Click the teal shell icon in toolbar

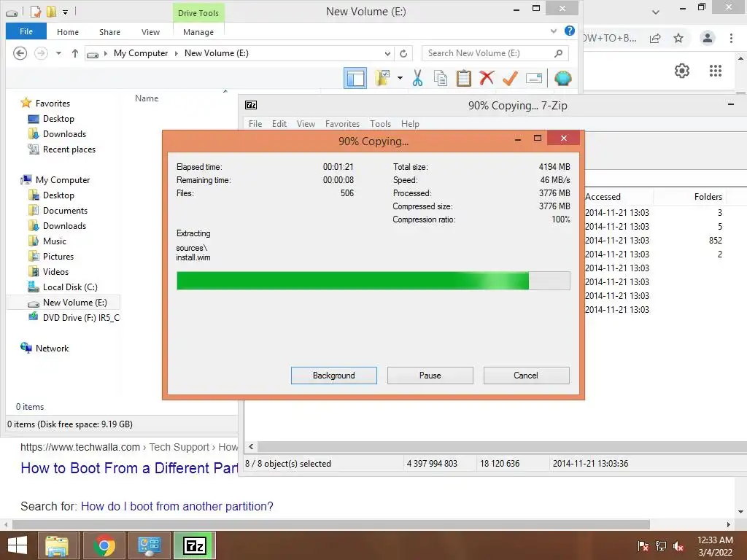coord(562,78)
